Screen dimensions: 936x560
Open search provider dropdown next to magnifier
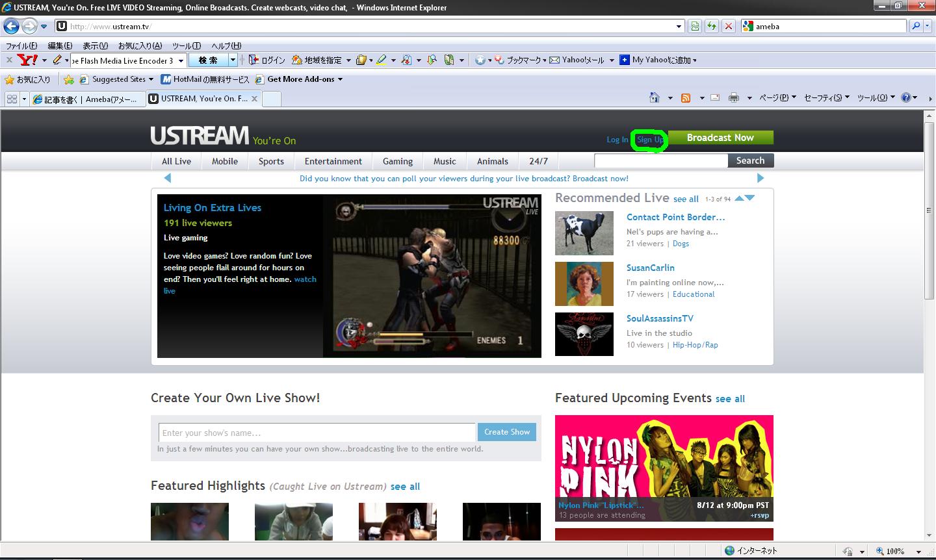coord(928,26)
